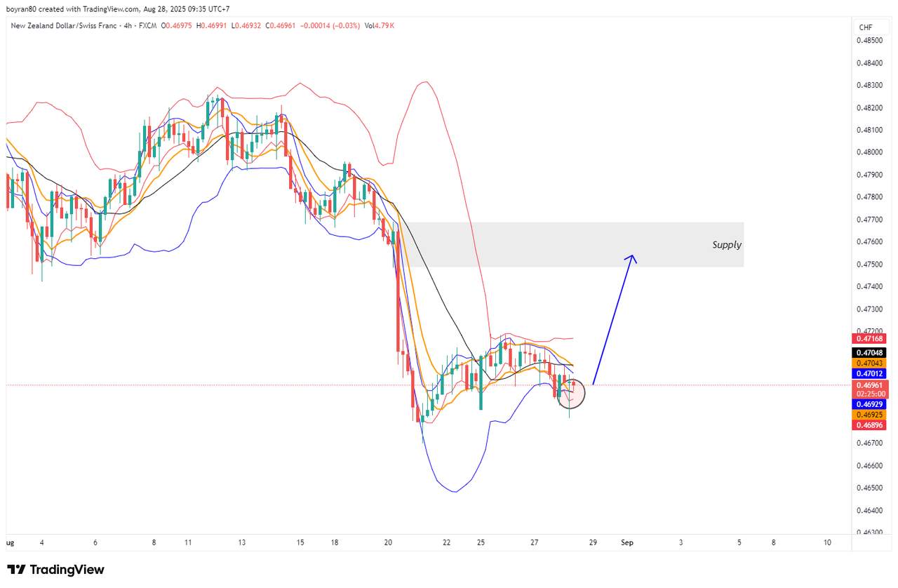Click the 0.46700 price axis label
The image size is (898, 588).
870,443
